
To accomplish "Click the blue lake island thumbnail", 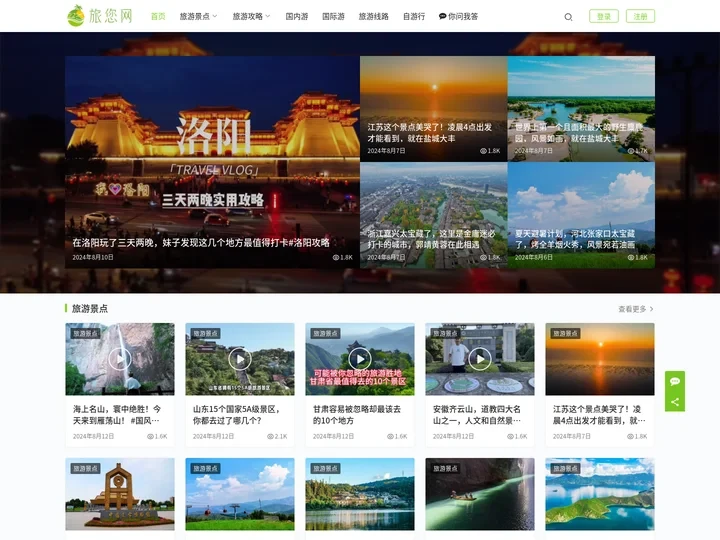I will [600, 494].
